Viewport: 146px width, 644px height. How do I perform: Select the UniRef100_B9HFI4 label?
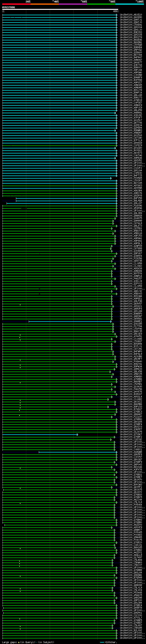tap(131, 93)
